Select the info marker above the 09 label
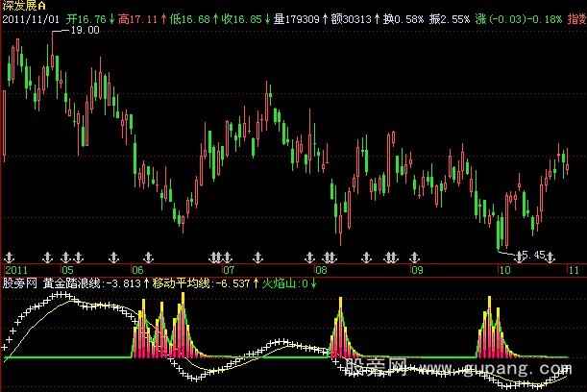The image size is (587, 392). [415, 257]
